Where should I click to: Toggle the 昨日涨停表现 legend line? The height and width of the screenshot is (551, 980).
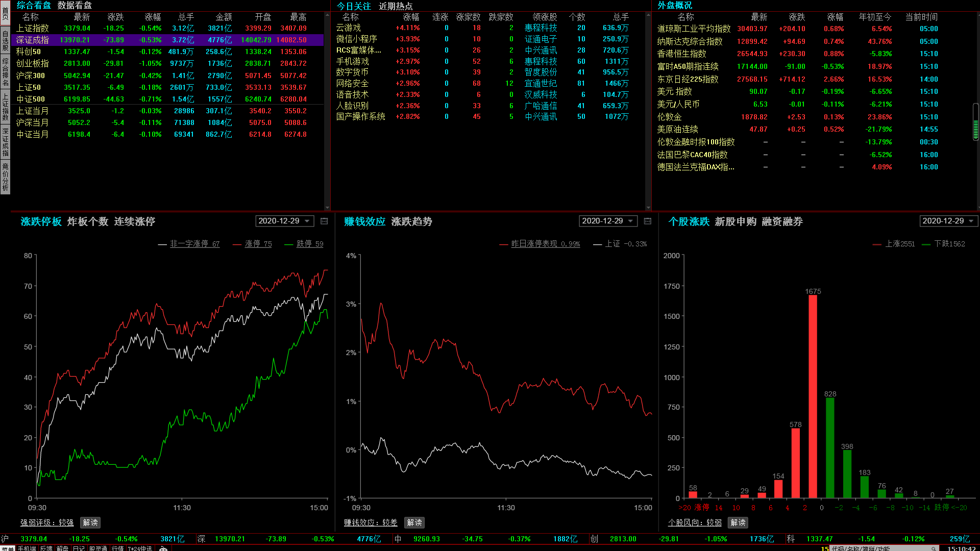(540, 244)
